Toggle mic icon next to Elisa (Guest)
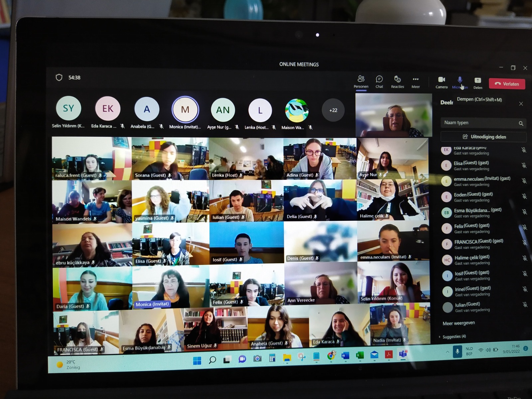 click(524, 165)
